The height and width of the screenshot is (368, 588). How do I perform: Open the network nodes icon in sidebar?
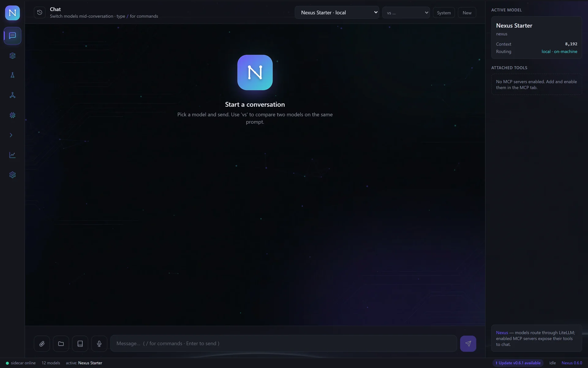(13, 95)
